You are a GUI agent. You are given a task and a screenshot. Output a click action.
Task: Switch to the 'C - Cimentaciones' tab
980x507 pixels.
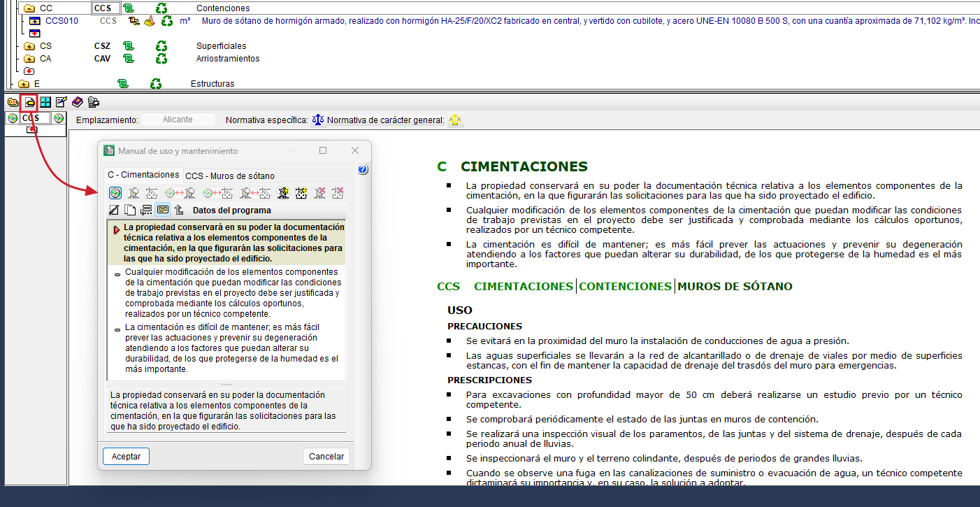(143, 175)
